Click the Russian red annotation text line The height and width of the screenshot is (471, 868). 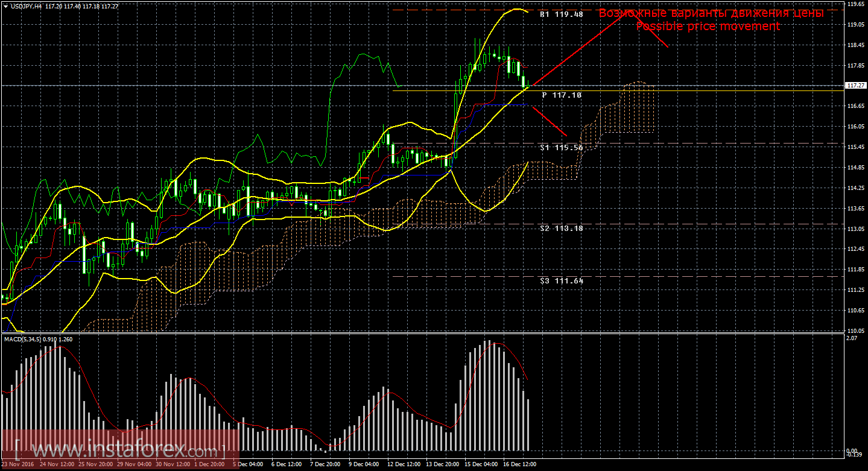point(711,13)
